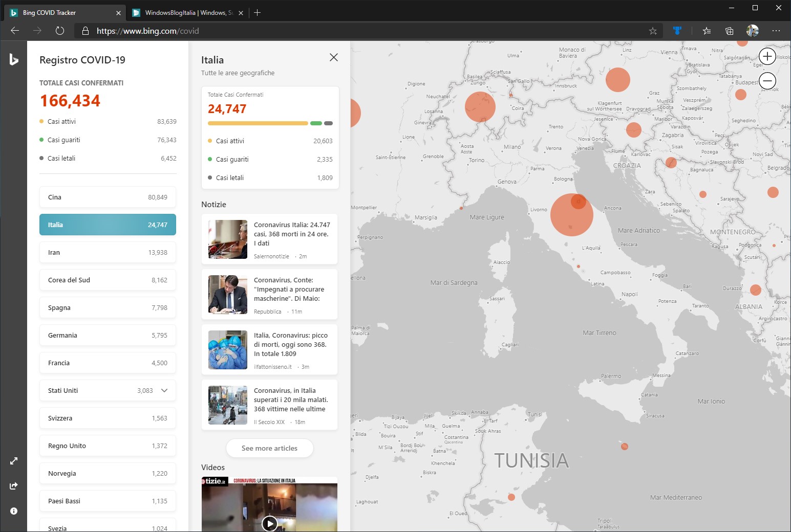791x532 pixels.
Task: Open the ilfattonisseno.it picco di morti article
Action: 269,349
